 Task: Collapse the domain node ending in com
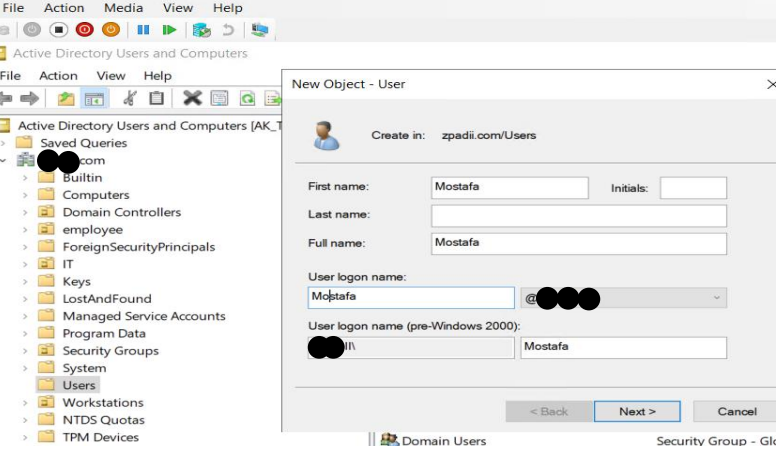tap(4, 160)
